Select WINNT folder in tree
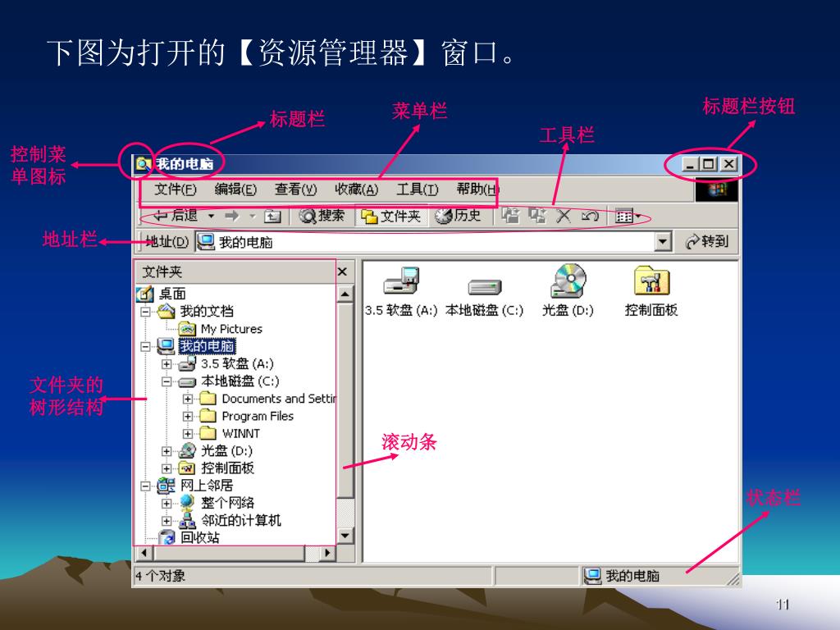The image size is (840, 630). [240, 433]
